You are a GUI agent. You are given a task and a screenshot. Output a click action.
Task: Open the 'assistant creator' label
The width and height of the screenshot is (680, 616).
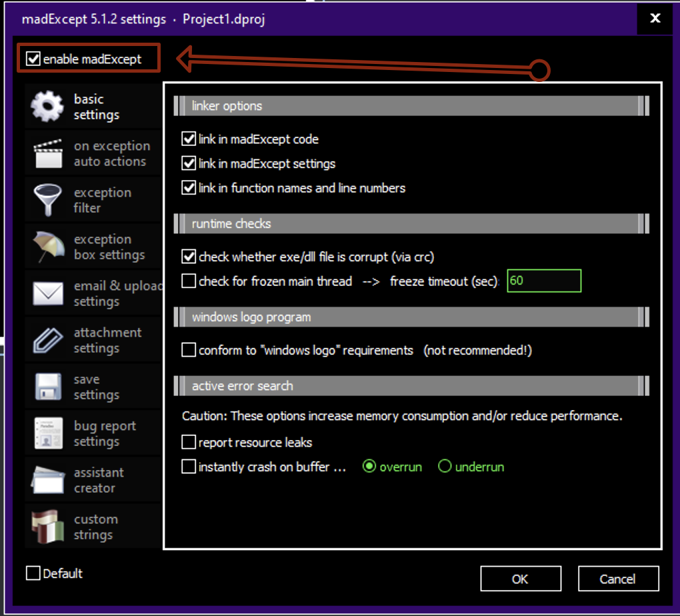(x=99, y=480)
